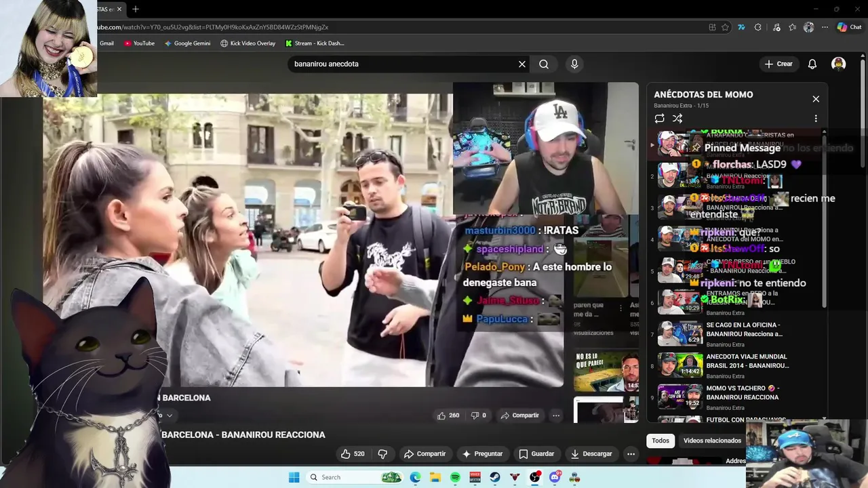
Task: Open YouTube notifications bell
Action: pyautogui.click(x=812, y=64)
